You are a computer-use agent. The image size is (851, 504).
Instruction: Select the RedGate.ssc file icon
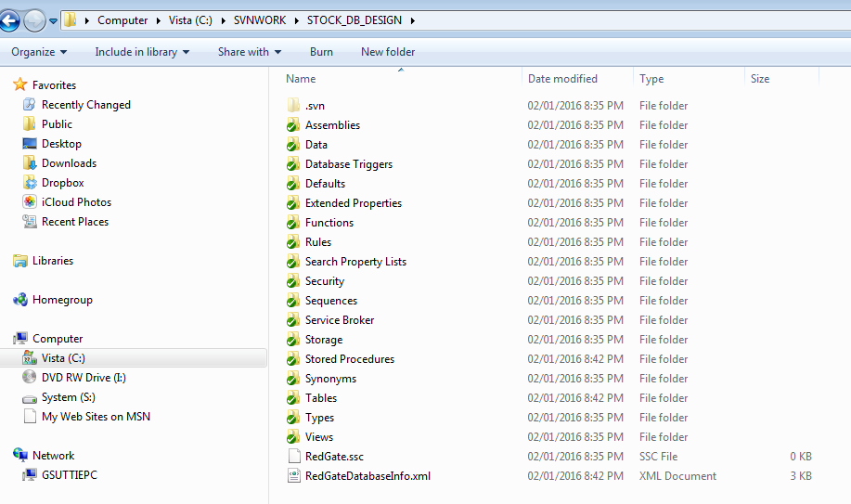[293, 457]
